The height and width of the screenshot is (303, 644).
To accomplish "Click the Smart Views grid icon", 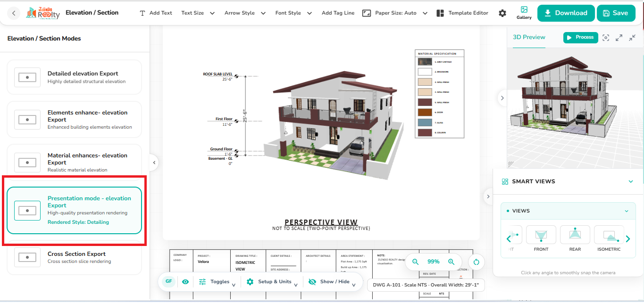I will [x=505, y=181].
